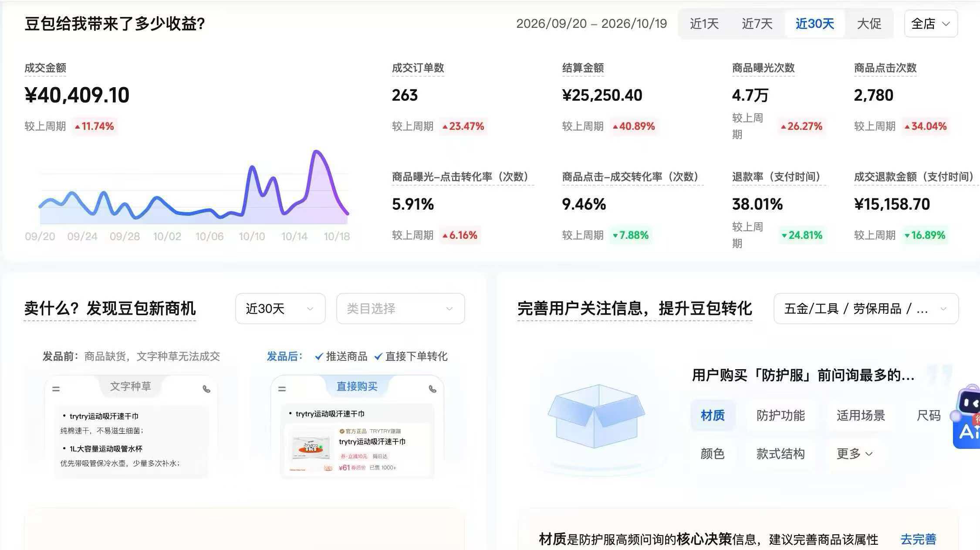The width and height of the screenshot is (980, 550).
Task: Click the 退款率（支付时间） metric label
Action: pos(779,177)
